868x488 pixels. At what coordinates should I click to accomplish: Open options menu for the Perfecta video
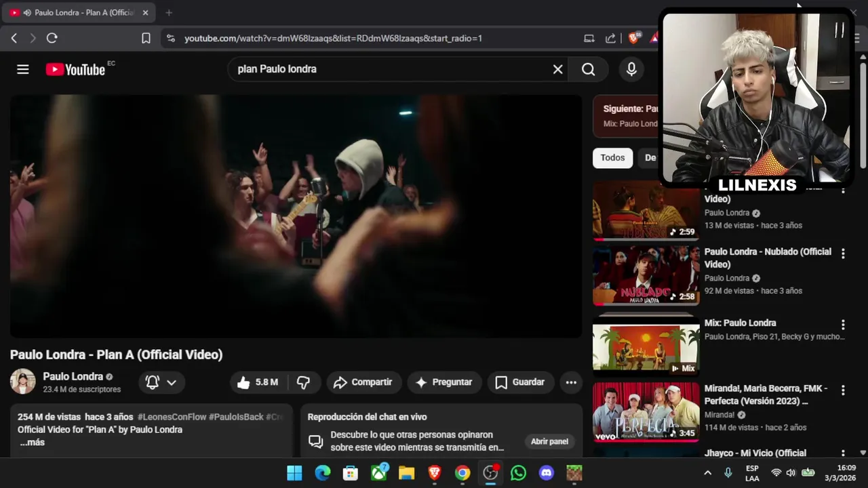(x=843, y=390)
